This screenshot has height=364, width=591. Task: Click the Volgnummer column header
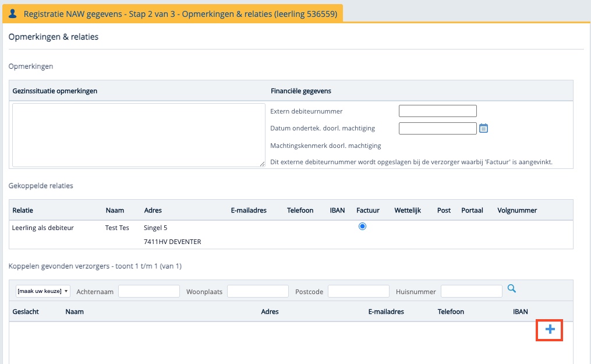coord(517,210)
